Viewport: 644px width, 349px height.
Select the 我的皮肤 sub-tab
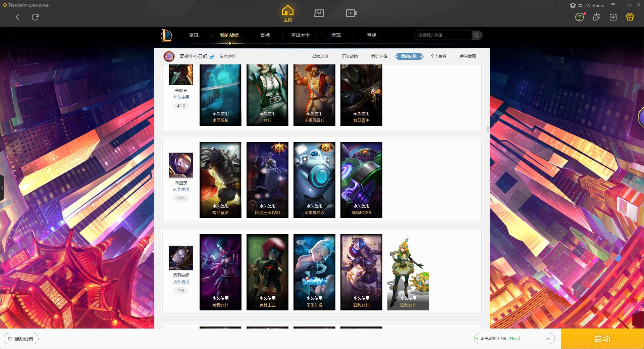click(409, 56)
